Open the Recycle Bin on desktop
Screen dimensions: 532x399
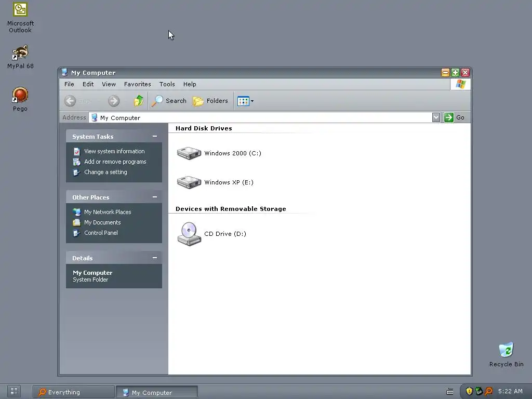point(506,354)
